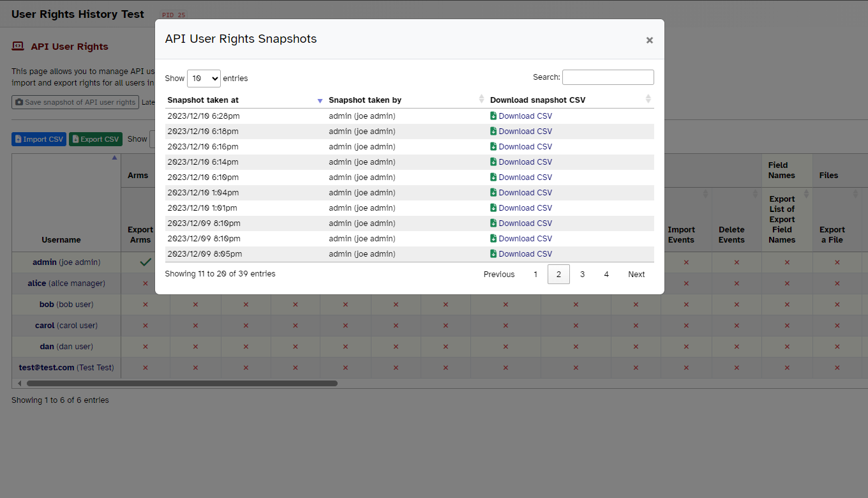Viewport: 868px width, 498px height.
Task: Click username admin (joe admin) in table
Action: point(66,262)
